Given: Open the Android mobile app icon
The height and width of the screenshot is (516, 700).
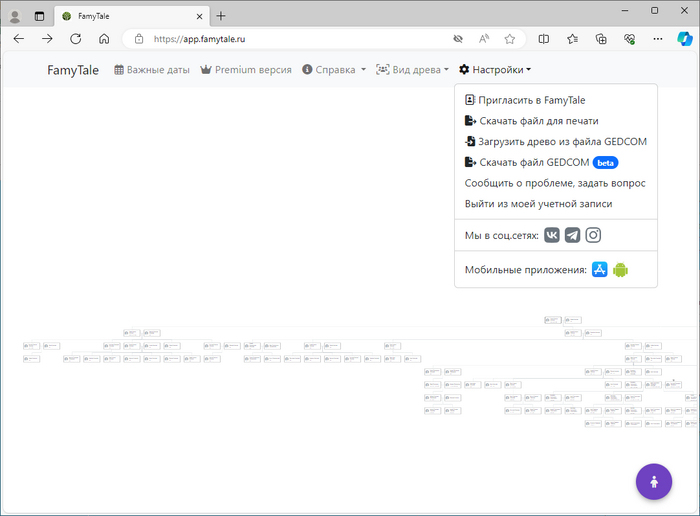Looking at the screenshot, I should coord(621,270).
